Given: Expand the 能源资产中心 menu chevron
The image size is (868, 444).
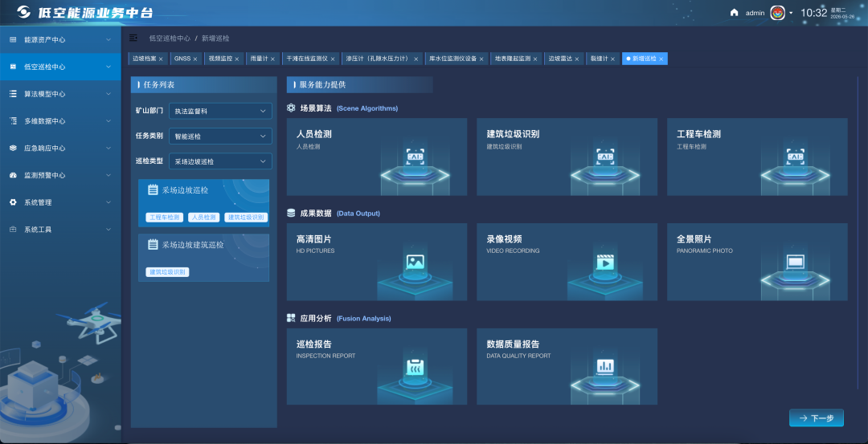Looking at the screenshot, I should (x=108, y=40).
